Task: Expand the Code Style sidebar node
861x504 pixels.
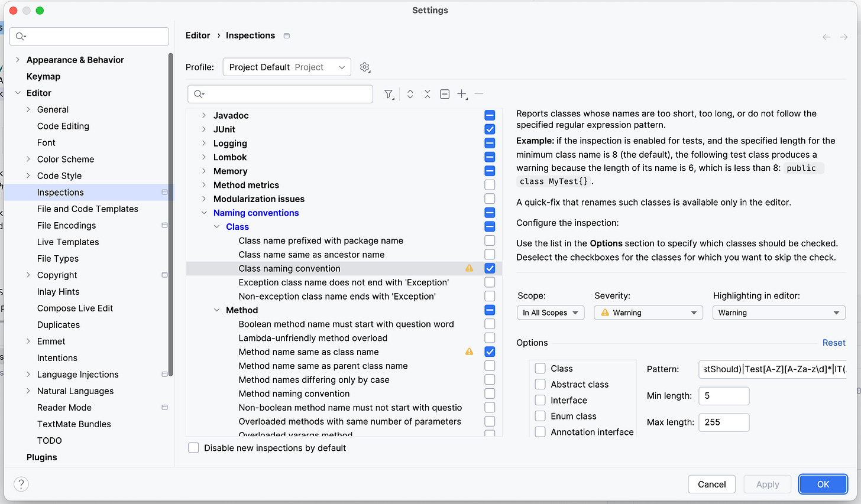Action: [28, 175]
